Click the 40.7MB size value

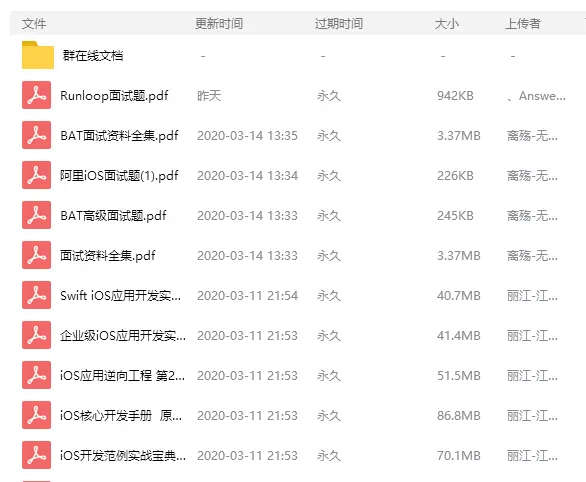click(x=459, y=296)
